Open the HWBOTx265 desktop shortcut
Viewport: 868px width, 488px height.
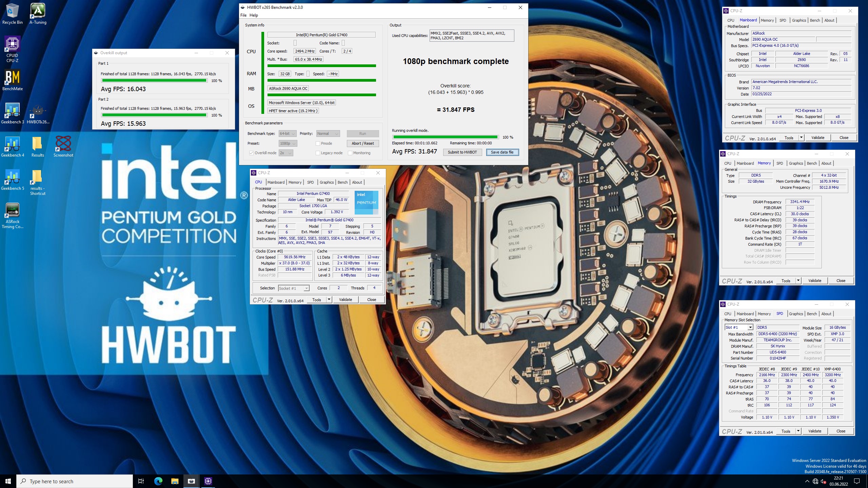coord(38,114)
